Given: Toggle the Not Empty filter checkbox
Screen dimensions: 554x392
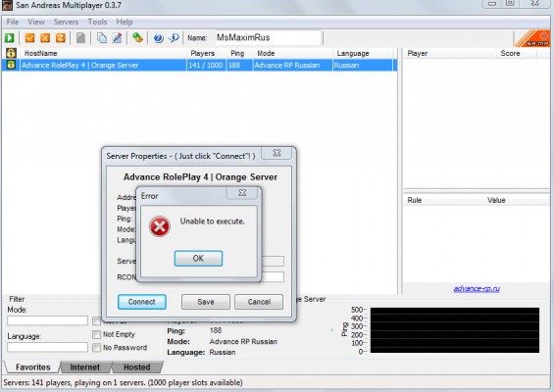Looking at the screenshot, I should coord(96,334).
